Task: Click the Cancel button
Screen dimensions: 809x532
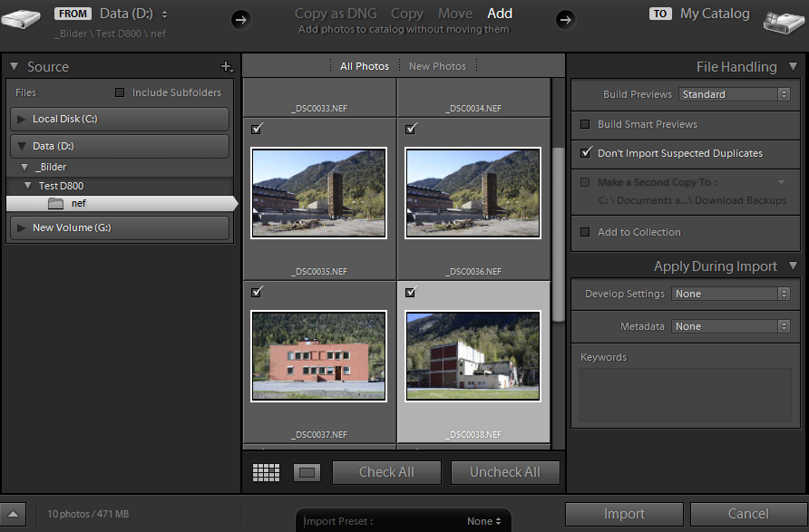Action: click(x=748, y=514)
